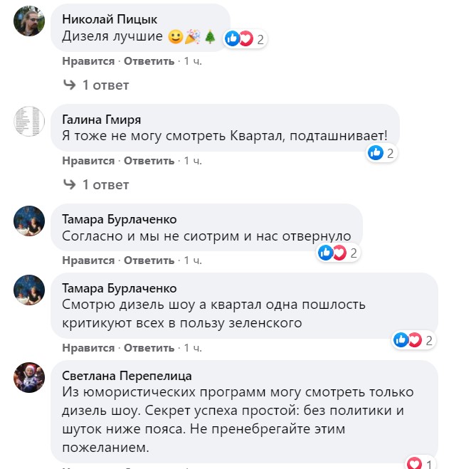Click Тамара Бурлаченко's avatar beside "Согласно" comment
This screenshot has width=476, height=469.
[x=30, y=221]
